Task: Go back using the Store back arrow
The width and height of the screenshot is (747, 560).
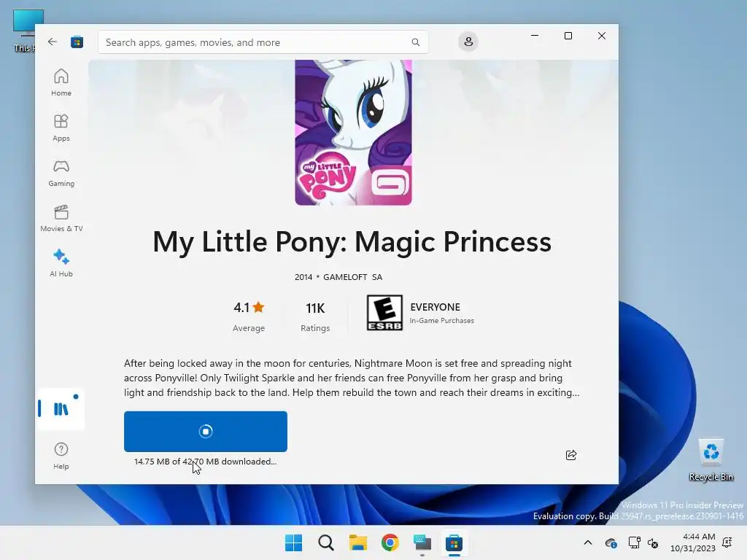Action: pos(53,42)
